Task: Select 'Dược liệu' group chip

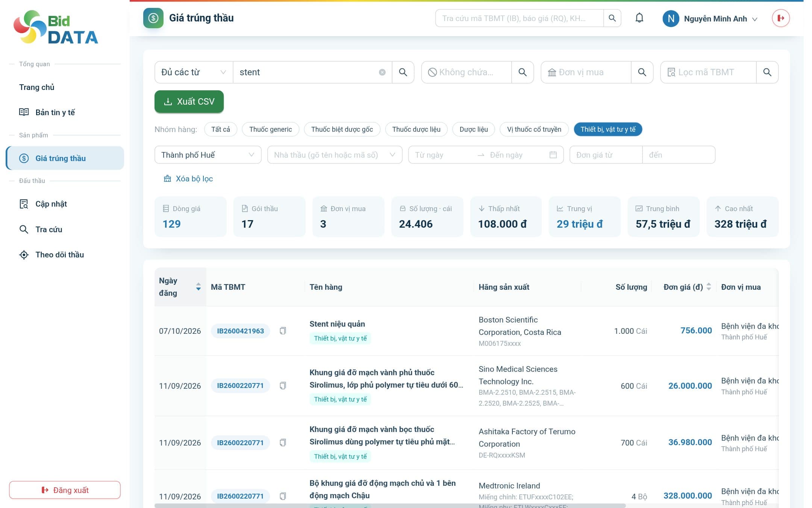Action: [474, 129]
